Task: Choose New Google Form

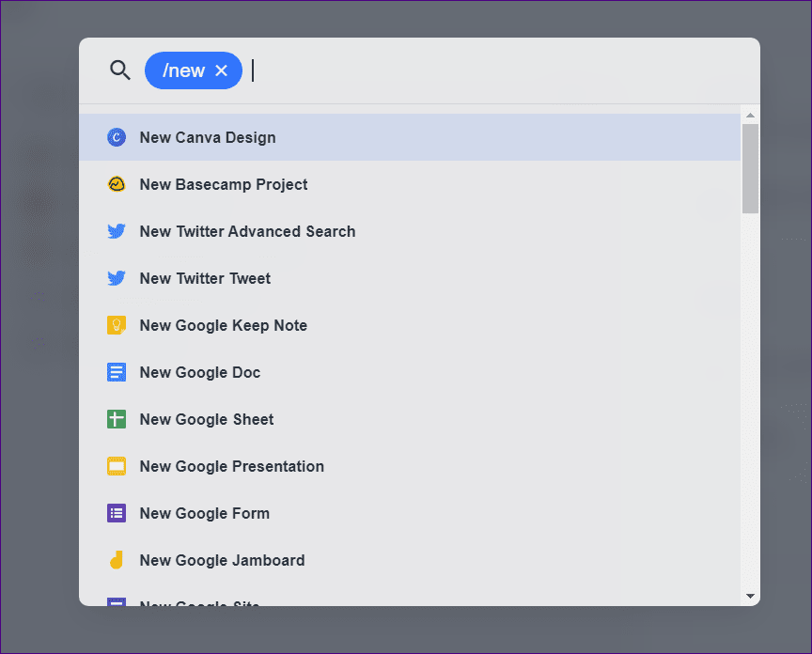Action: click(410, 513)
